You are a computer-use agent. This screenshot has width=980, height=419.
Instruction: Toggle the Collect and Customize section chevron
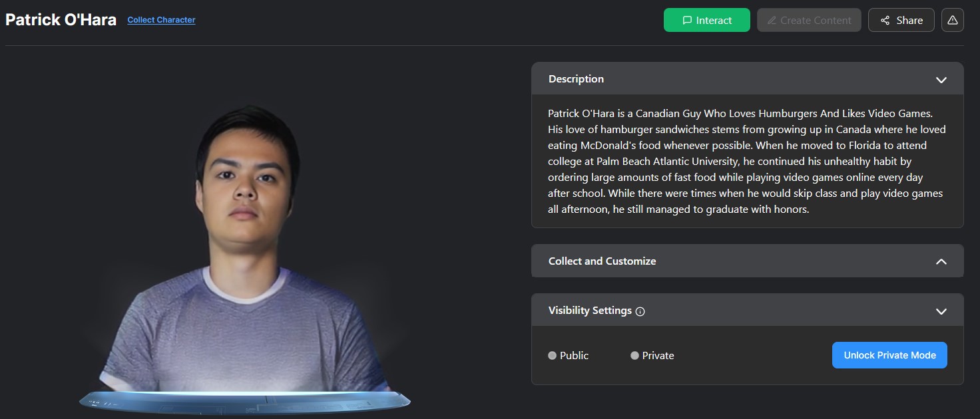941,261
